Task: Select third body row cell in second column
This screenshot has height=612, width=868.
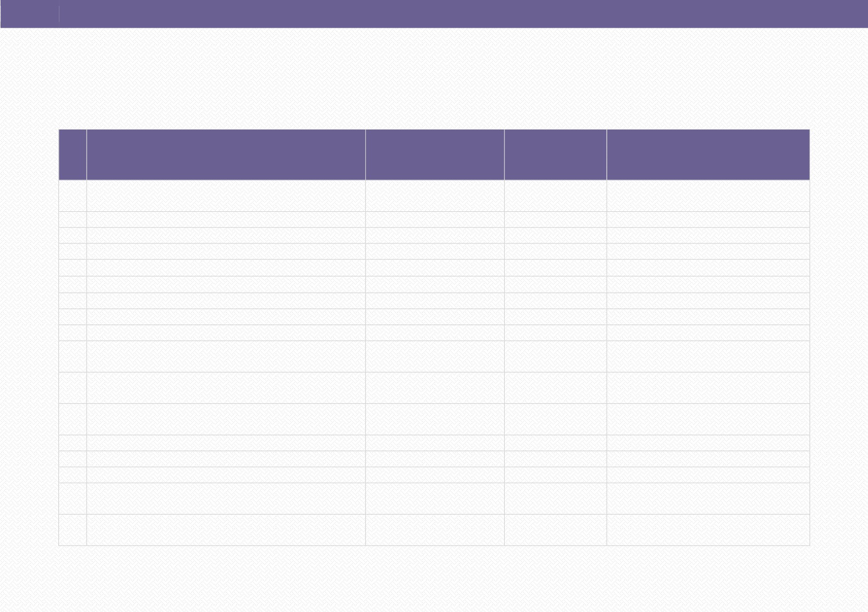Action: 226,235
